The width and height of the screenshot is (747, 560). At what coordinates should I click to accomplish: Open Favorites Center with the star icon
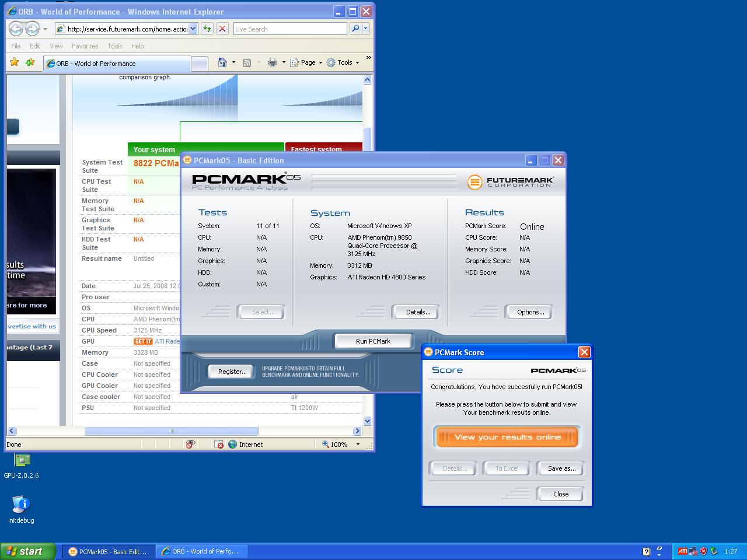click(x=15, y=62)
